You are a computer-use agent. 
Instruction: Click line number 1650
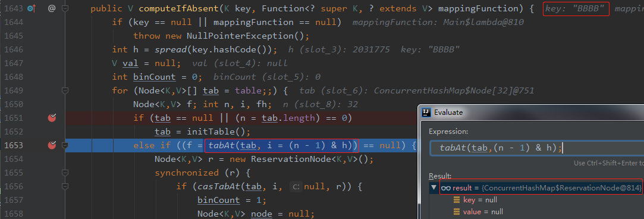[14, 104]
